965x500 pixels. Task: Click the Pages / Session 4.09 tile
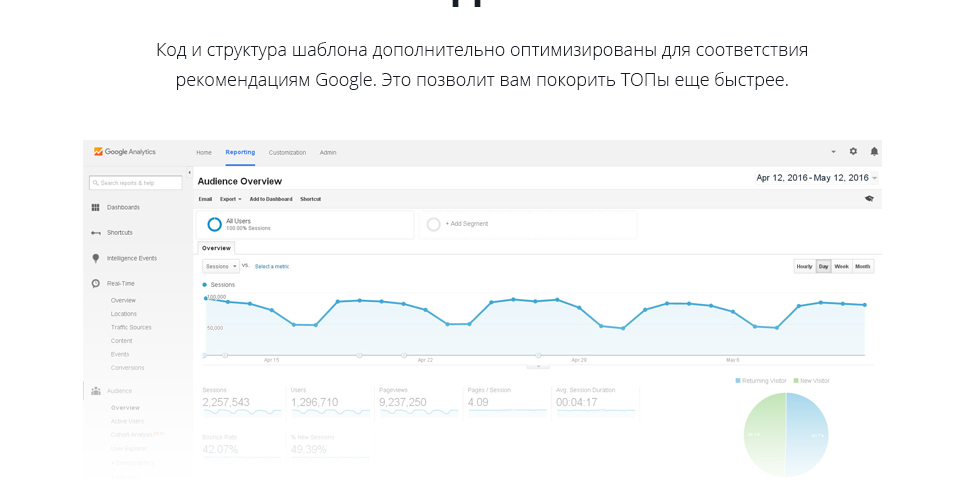tap(507, 403)
